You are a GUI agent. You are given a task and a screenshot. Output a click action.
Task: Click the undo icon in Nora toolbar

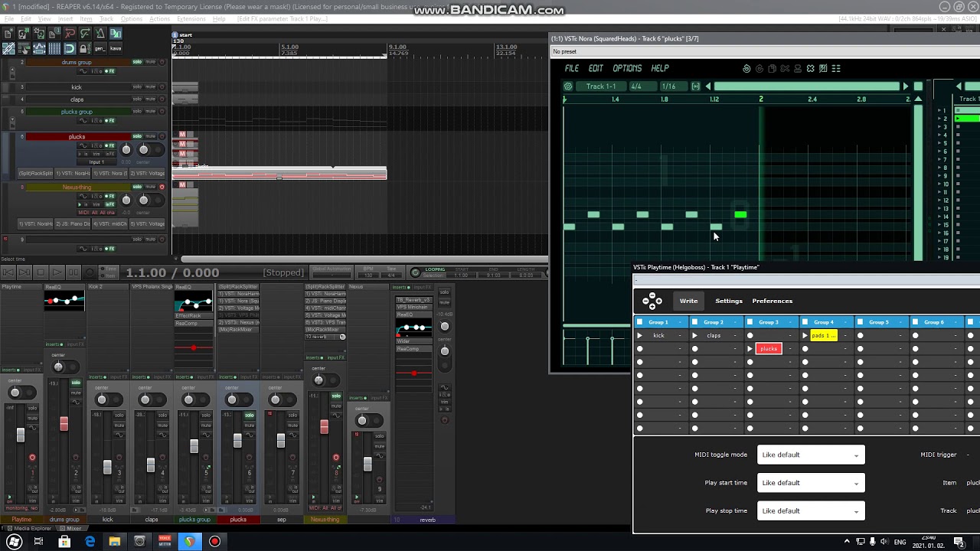point(746,69)
